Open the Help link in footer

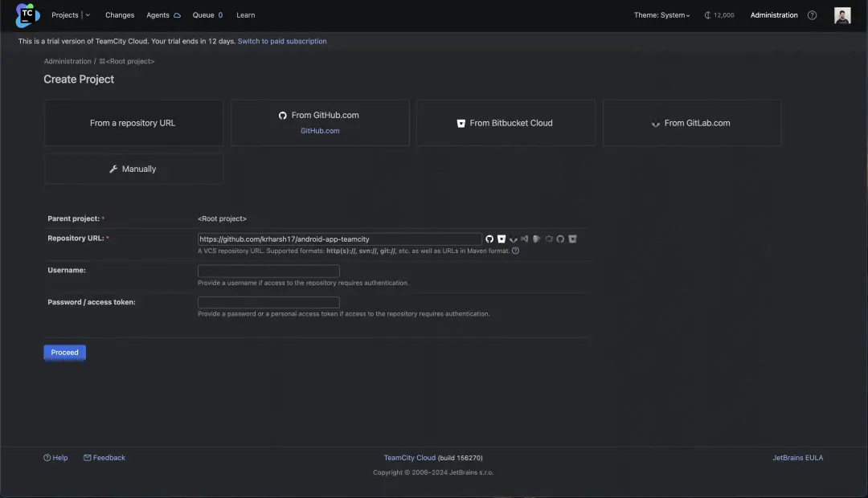coord(59,458)
